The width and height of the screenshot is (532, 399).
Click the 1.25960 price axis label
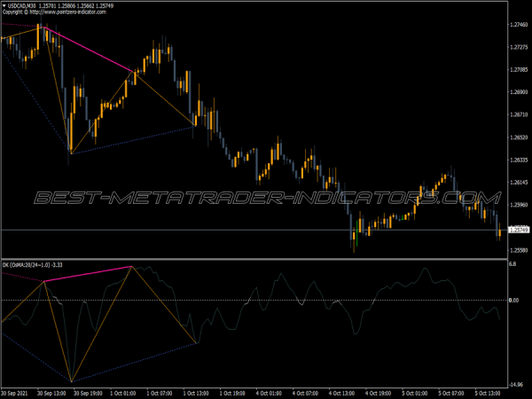point(519,205)
